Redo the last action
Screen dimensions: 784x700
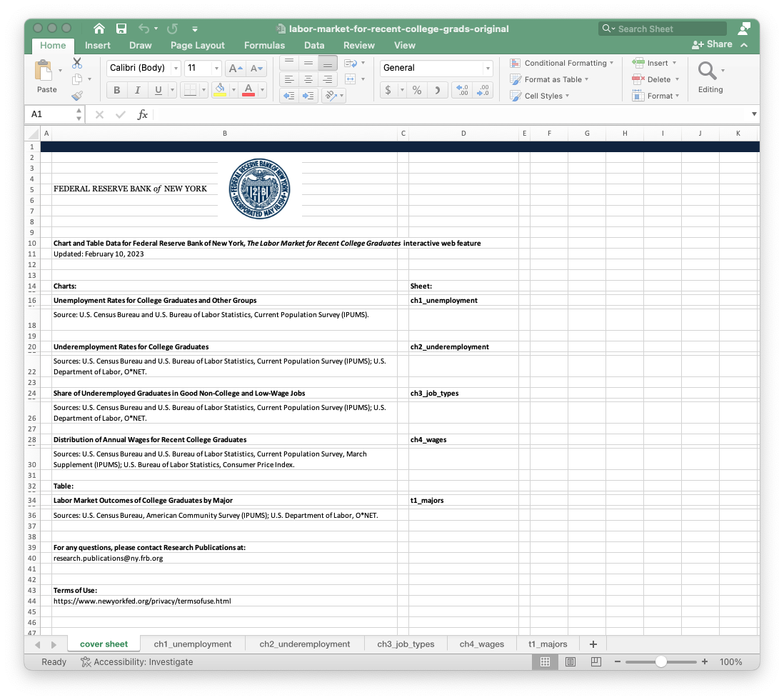(x=173, y=29)
